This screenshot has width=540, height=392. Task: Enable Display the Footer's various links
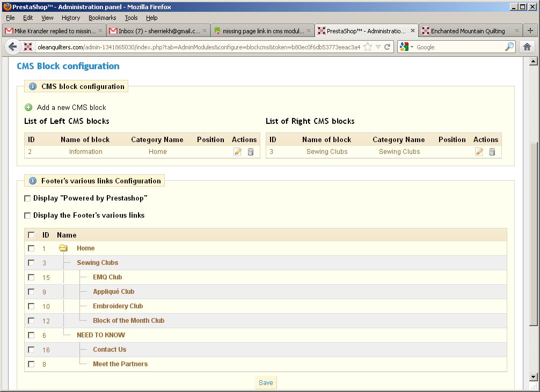click(x=27, y=216)
